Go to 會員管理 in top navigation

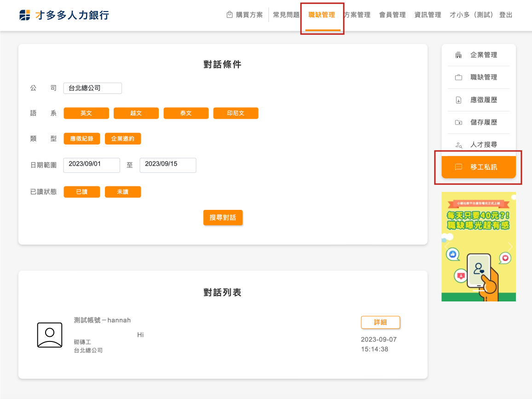tap(392, 15)
